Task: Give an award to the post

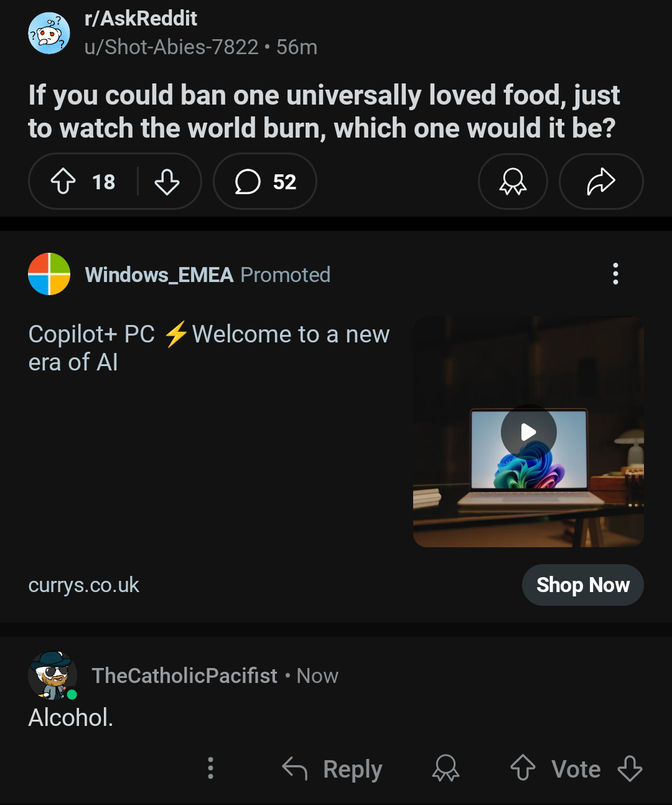Action: pos(513,182)
